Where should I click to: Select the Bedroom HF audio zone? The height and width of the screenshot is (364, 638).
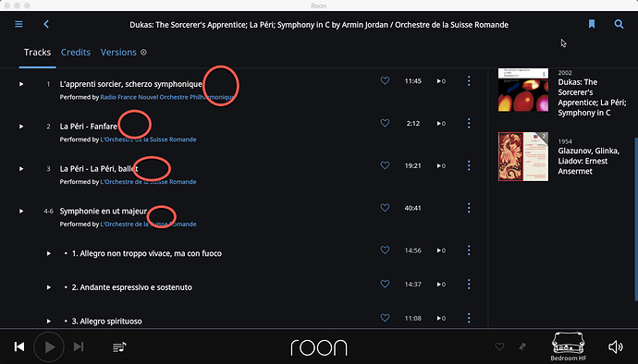tap(569, 346)
